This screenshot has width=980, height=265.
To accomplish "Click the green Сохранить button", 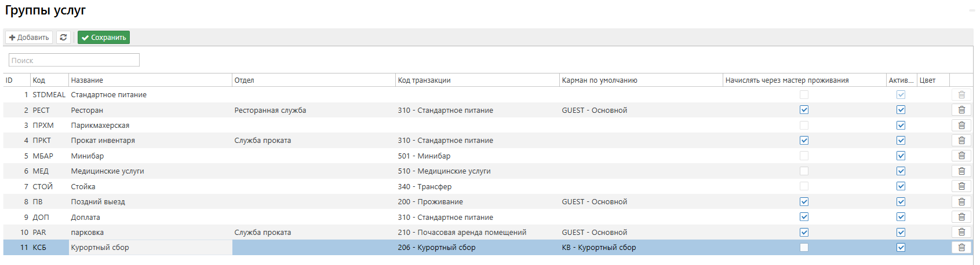I will point(104,38).
